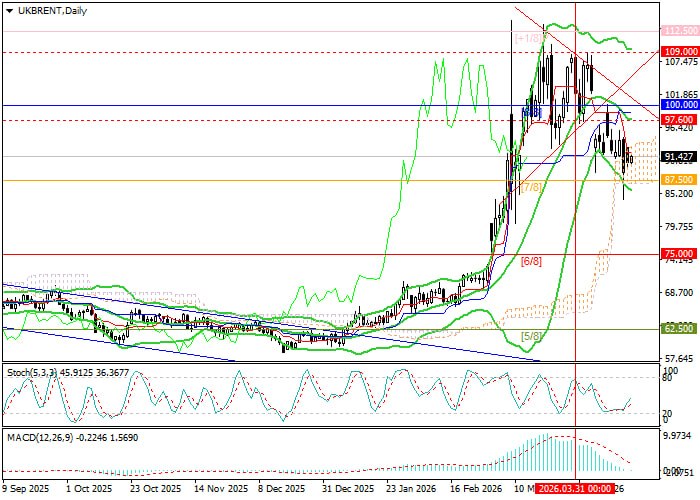Viewport: 700px width, 500px height.
Task: Click the 97.600 red price tag
Action: tap(679, 119)
